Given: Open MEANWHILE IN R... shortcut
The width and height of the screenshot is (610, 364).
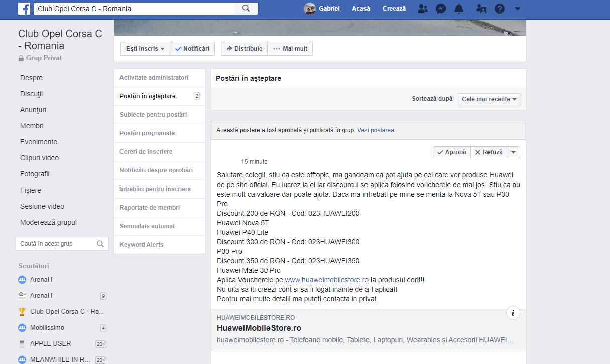Looking at the screenshot, I should click(x=61, y=359).
